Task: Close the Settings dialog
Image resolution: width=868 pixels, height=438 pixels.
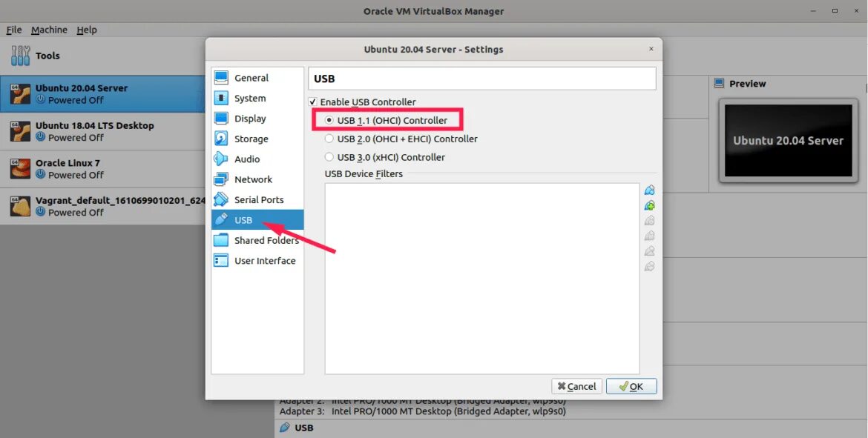Action: 651,49
